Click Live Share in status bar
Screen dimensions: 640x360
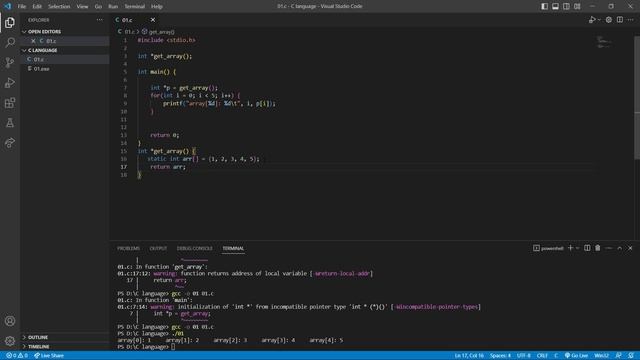click(x=49, y=356)
